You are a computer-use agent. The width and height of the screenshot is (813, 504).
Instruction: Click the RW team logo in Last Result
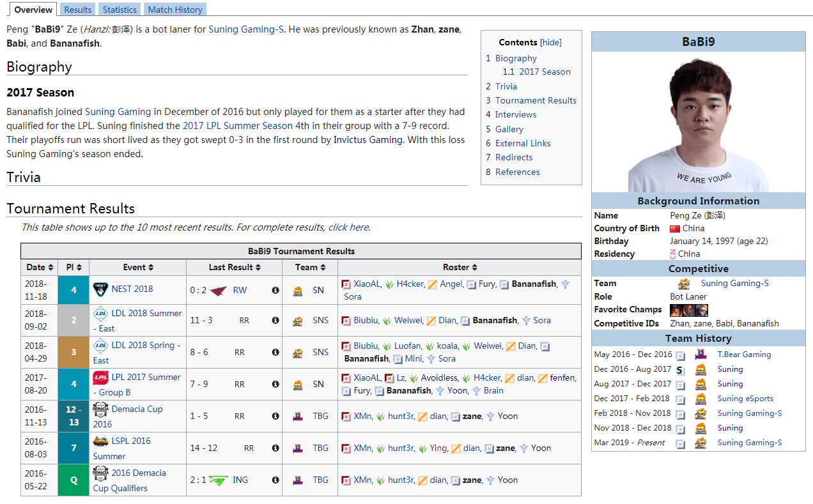click(219, 290)
